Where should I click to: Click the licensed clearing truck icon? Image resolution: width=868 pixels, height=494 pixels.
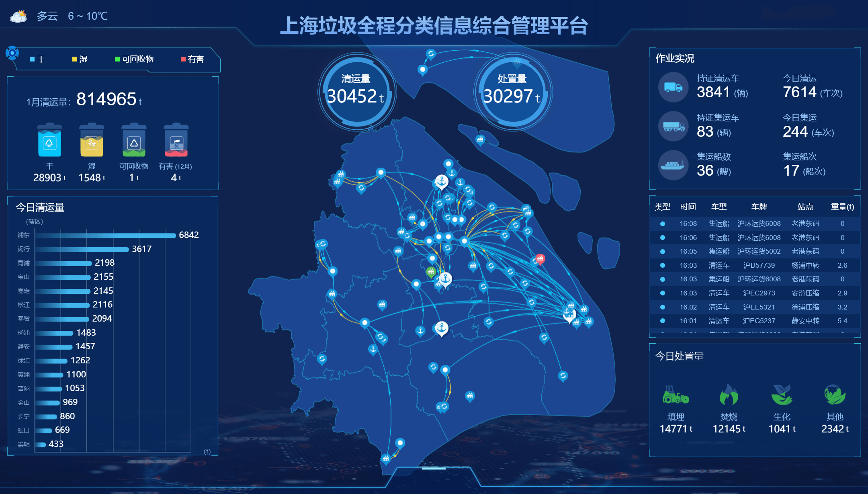coord(674,87)
